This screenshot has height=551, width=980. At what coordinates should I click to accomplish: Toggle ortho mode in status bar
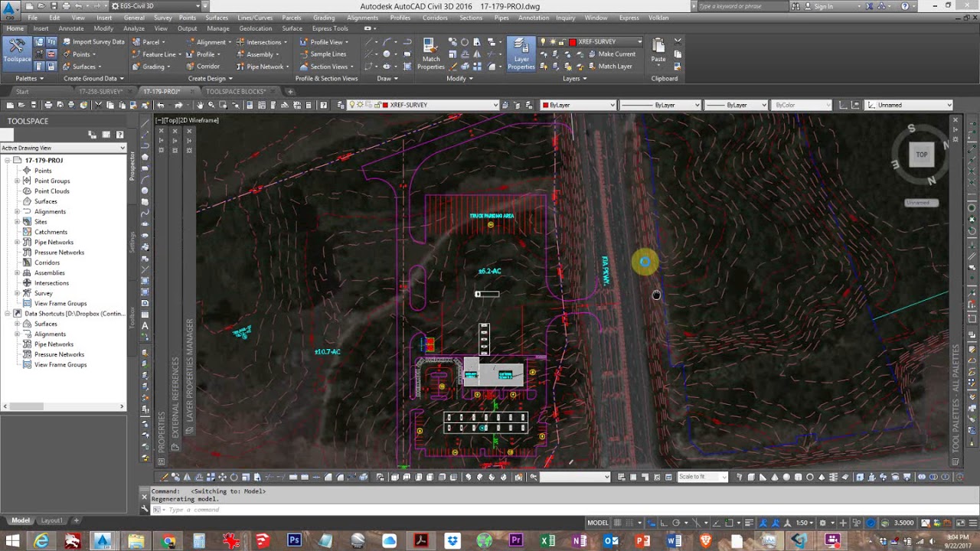coord(663,523)
